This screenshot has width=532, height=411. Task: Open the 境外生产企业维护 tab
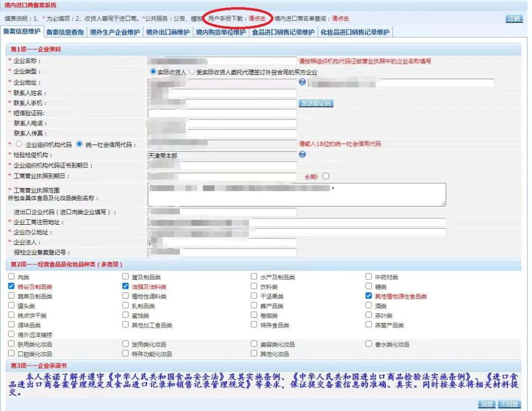(x=114, y=33)
